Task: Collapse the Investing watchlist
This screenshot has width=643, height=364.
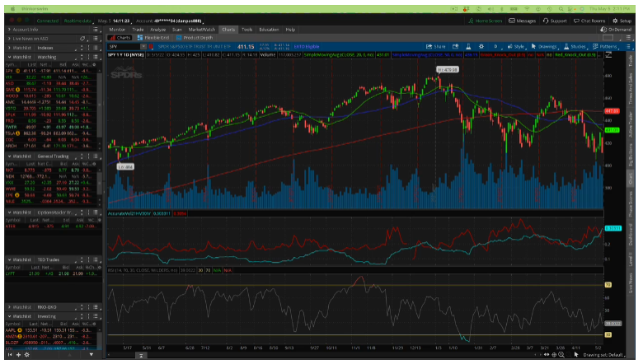Action: (9, 316)
